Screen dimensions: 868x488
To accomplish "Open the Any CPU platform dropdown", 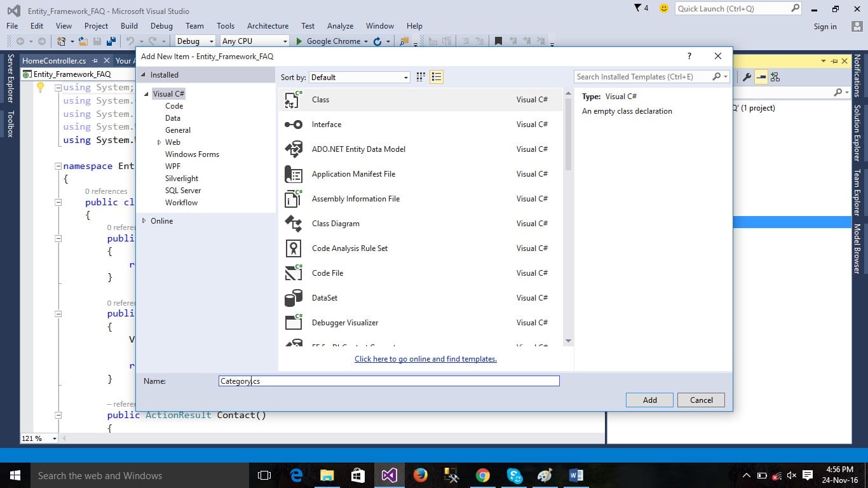I will tap(254, 41).
